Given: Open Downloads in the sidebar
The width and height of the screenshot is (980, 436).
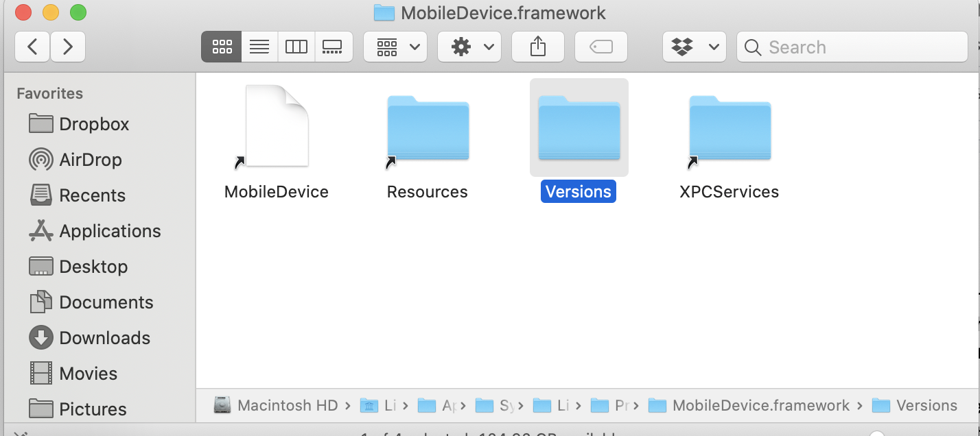Looking at the screenshot, I should click(90, 338).
